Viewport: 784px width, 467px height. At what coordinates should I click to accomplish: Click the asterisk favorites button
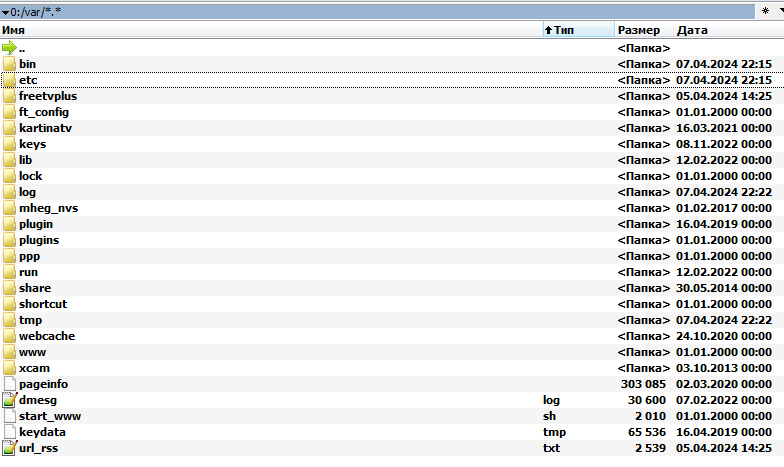point(764,11)
